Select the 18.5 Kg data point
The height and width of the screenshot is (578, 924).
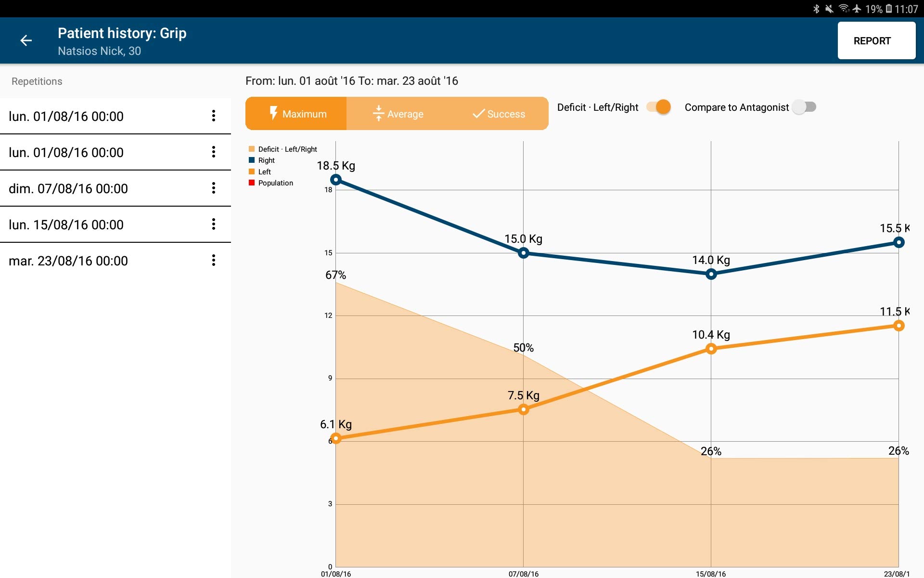click(x=336, y=180)
